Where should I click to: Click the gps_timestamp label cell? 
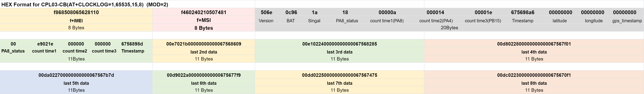pos(627,21)
